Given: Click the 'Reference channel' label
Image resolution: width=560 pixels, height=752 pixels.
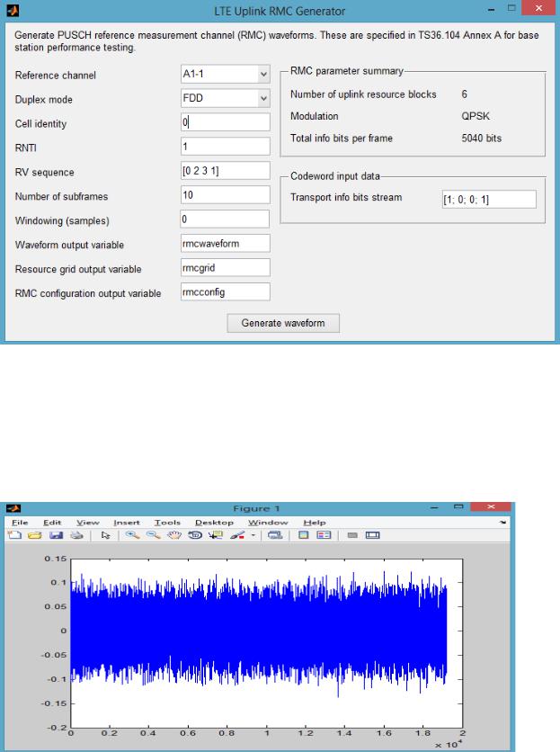Looking at the screenshot, I should [55, 76].
